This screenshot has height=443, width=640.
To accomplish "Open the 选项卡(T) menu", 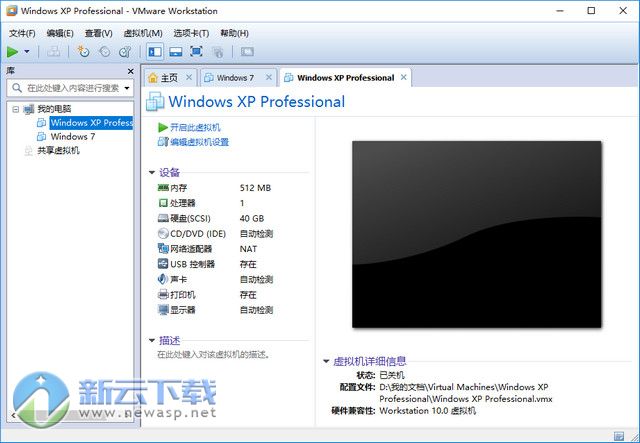I will (191, 33).
